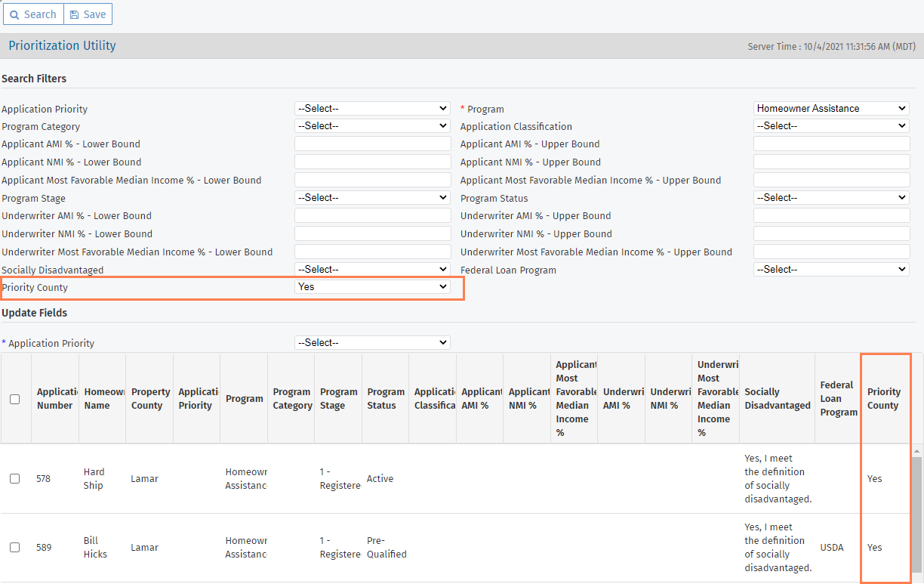Click the Save button
Viewport: 924px width, 584px height.
click(88, 14)
